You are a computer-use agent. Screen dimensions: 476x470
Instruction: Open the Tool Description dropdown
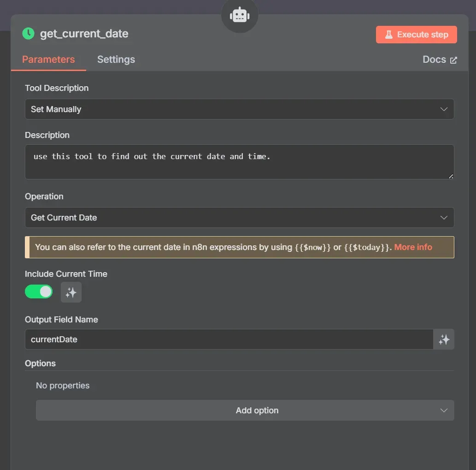click(x=240, y=109)
